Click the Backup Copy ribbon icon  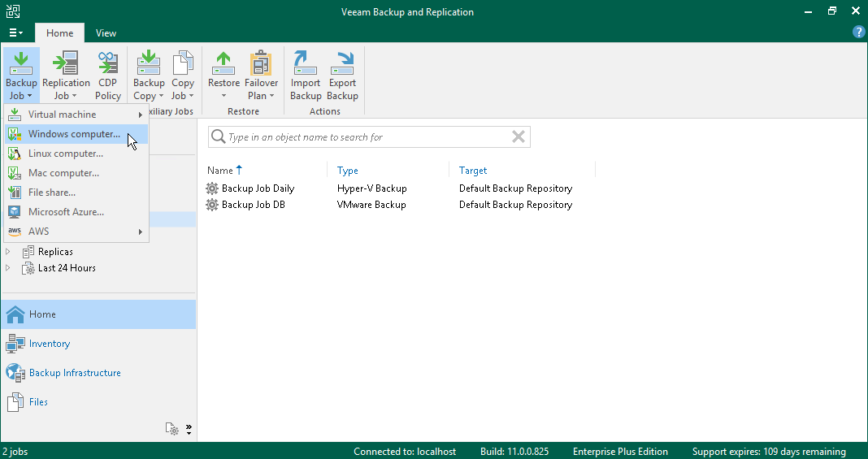(x=149, y=63)
